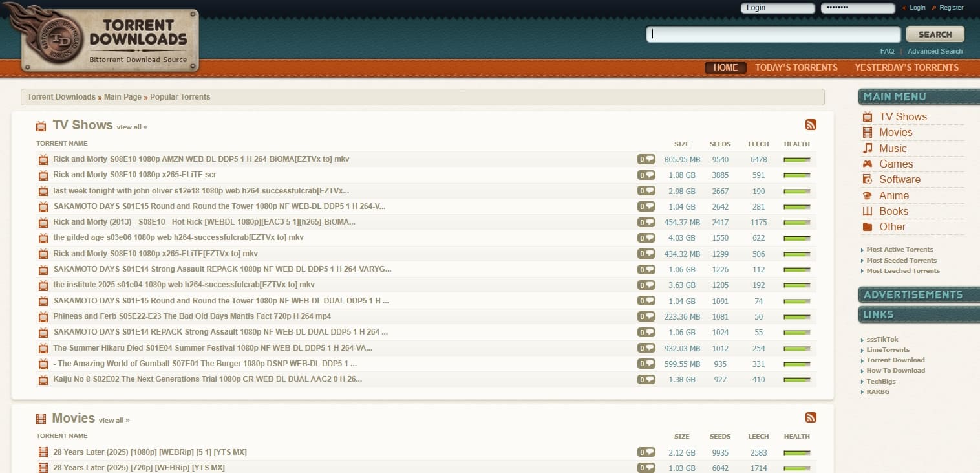Select Music in Main Menu
This screenshot has height=473, width=980.
893,148
